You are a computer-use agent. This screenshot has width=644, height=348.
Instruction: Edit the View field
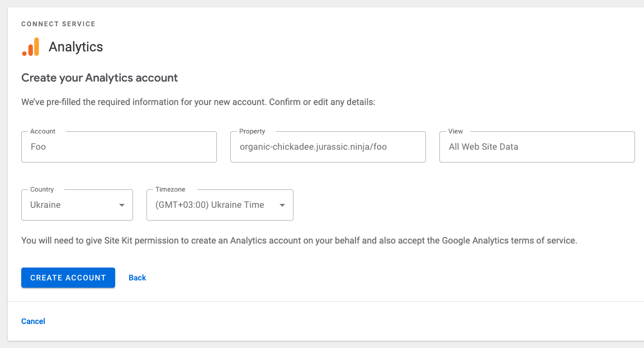(x=537, y=147)
